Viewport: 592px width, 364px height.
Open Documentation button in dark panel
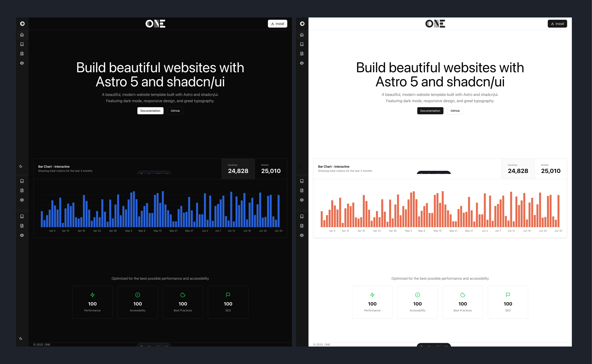coord(150,111)
